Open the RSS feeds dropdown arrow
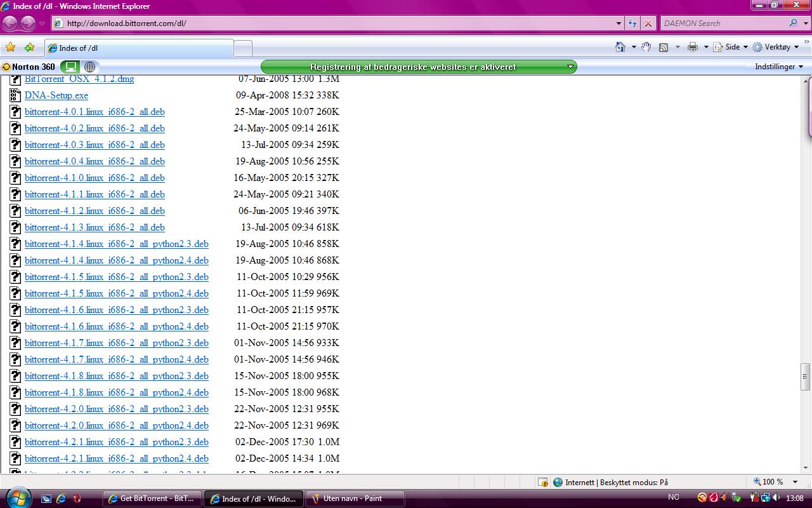The height and width of the screenshot is (508, 812). point(678,48)
